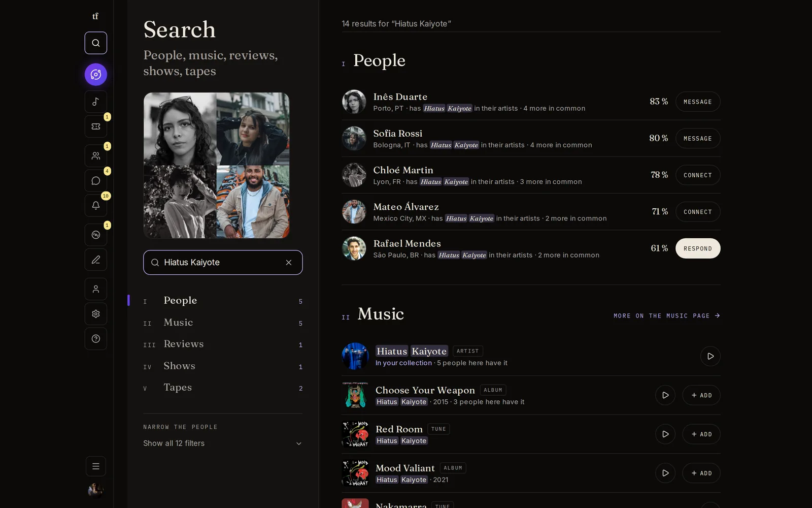The image size is (812, 508).
Task: Open Mood Valiant album cover
Action: point(355,473)
